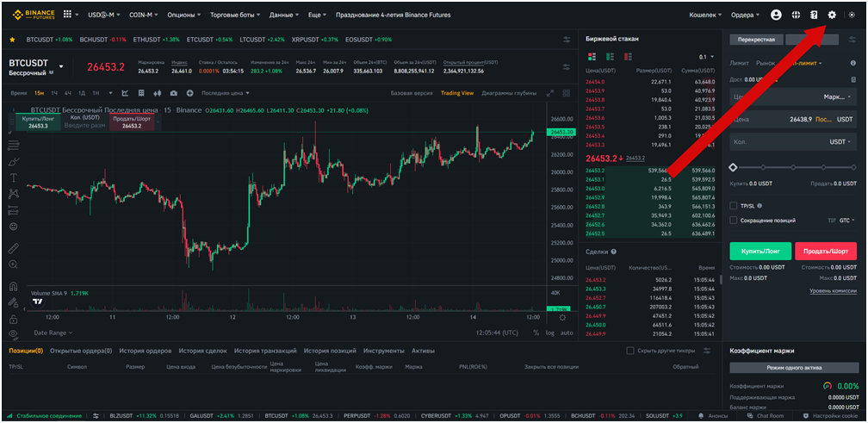Click the plus-circle icon in chart toolbar

point(189,93)
